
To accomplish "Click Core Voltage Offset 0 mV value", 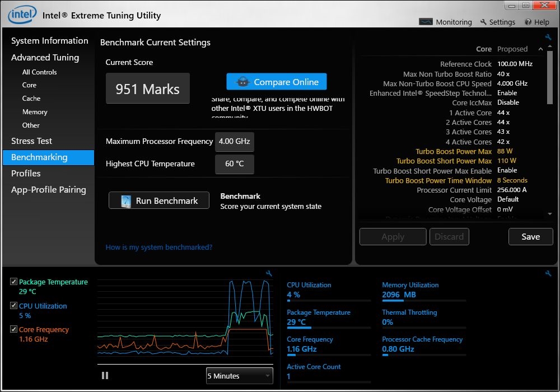I will [505, 209].
